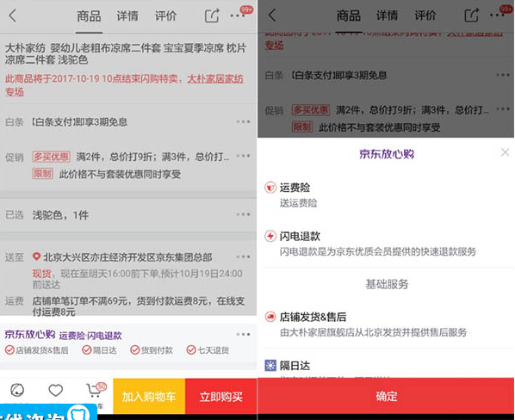515x420 pixels.
Task: Open the favorites heart icon
Action: point(55,390)
